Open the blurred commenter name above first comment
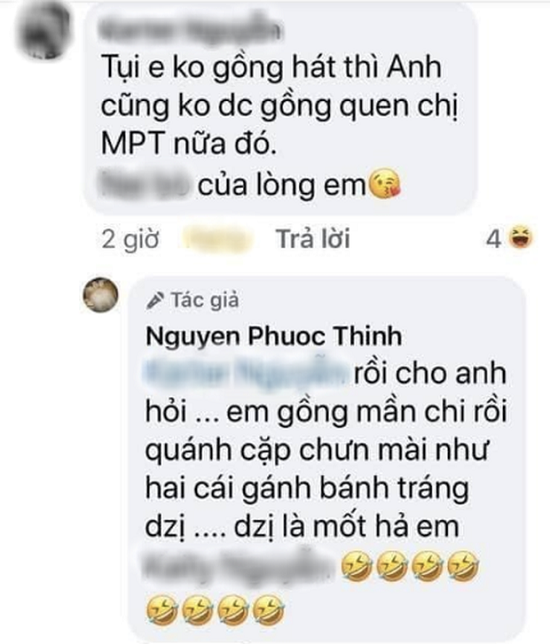Screen dimensions: 550x644 point(191,30)
